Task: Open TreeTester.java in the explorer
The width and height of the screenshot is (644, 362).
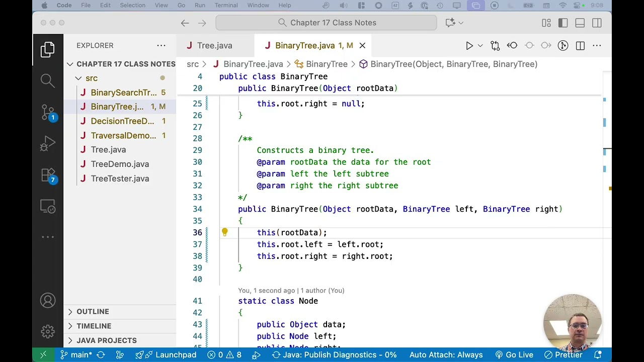Action: coord(120,178)
